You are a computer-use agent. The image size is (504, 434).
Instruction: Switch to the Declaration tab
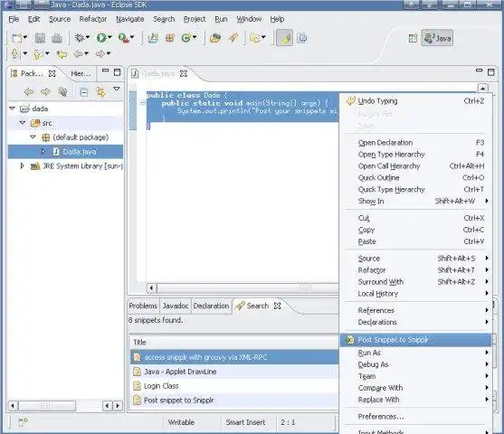coord(211,306)
